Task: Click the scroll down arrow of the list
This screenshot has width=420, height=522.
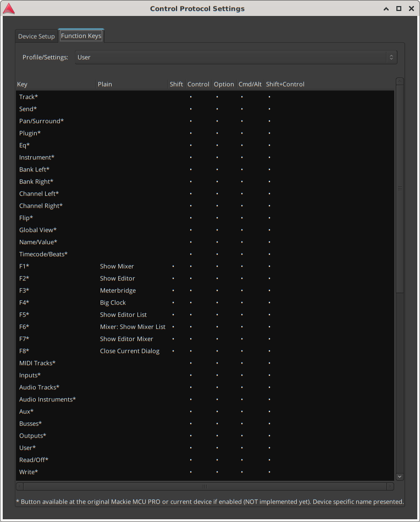Action: (x=400, y=477)
